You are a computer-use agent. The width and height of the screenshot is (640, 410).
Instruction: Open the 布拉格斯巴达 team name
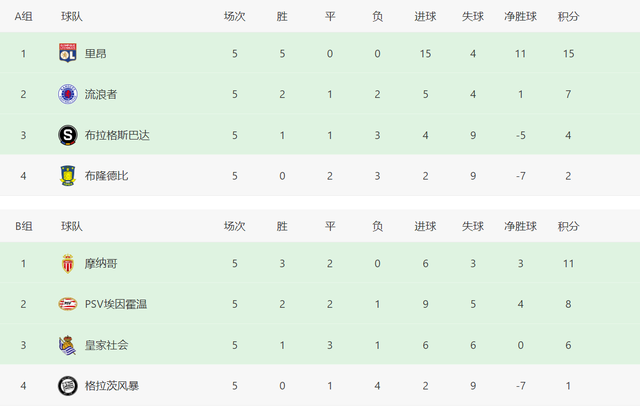[x=117, y=135]
